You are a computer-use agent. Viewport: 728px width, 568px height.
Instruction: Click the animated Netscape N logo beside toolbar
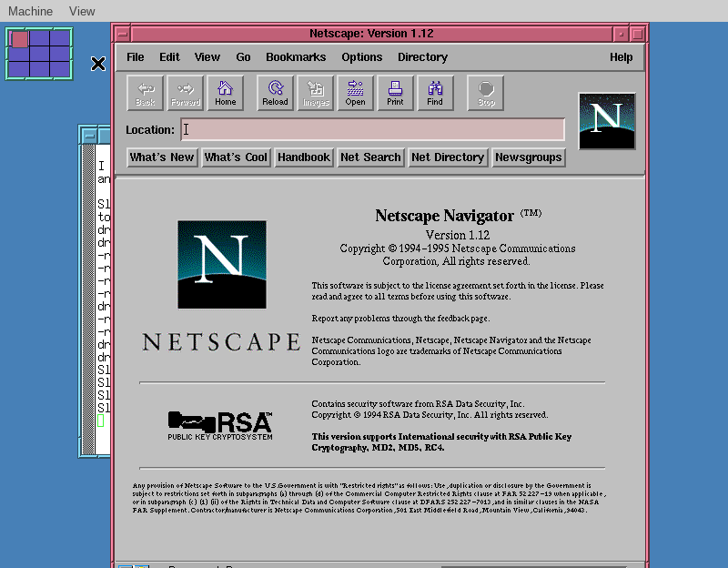(x=607, y=121)
